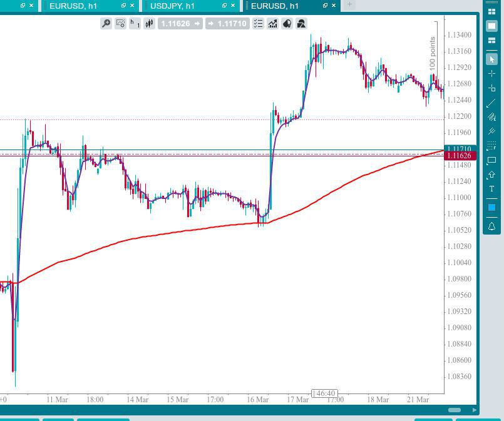Image resolution: width=504 pixels, height=421 pixels.
Task: Open the price alert bell icon
Action: [491, 226]
